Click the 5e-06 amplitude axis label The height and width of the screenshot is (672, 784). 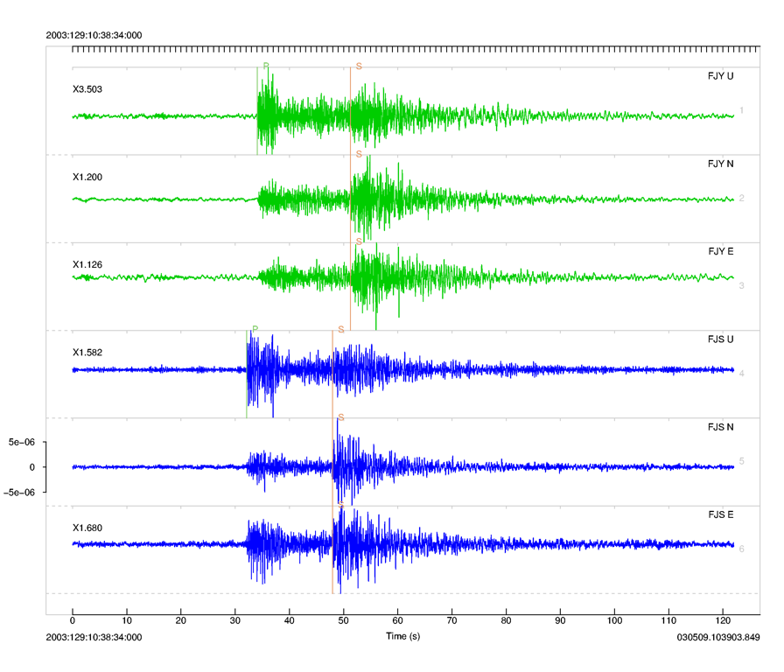tap(21, 443)
